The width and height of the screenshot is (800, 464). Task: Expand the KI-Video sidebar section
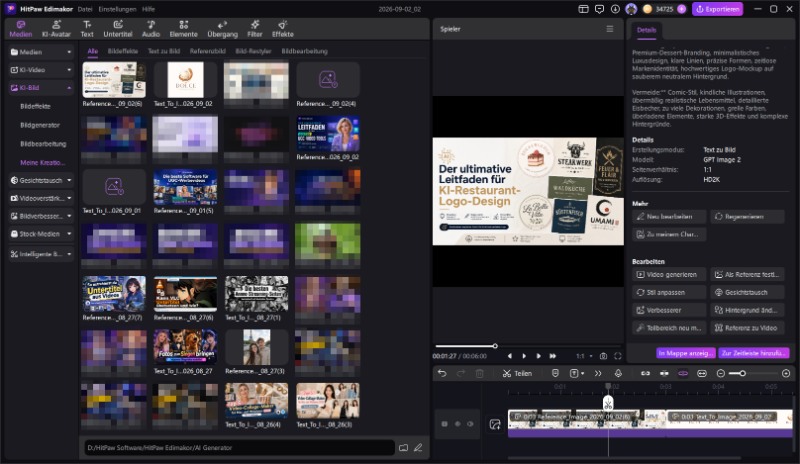[41, 70]
